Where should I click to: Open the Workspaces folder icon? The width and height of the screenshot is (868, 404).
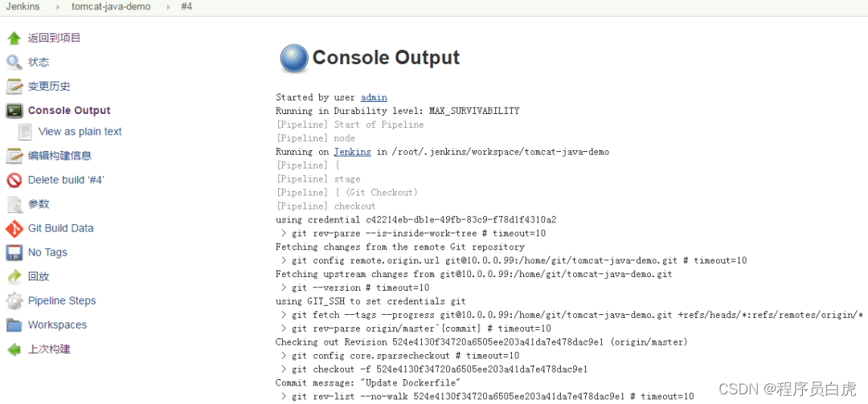(14, 325)
